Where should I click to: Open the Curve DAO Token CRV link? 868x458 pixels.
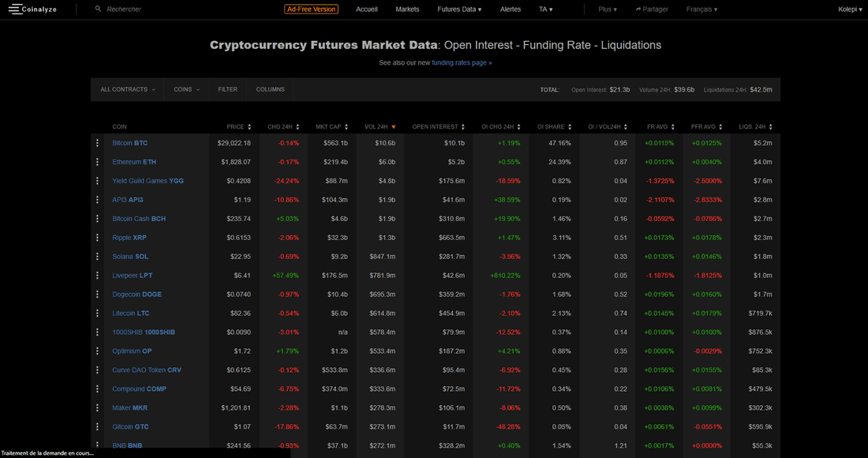click(147, 370)
